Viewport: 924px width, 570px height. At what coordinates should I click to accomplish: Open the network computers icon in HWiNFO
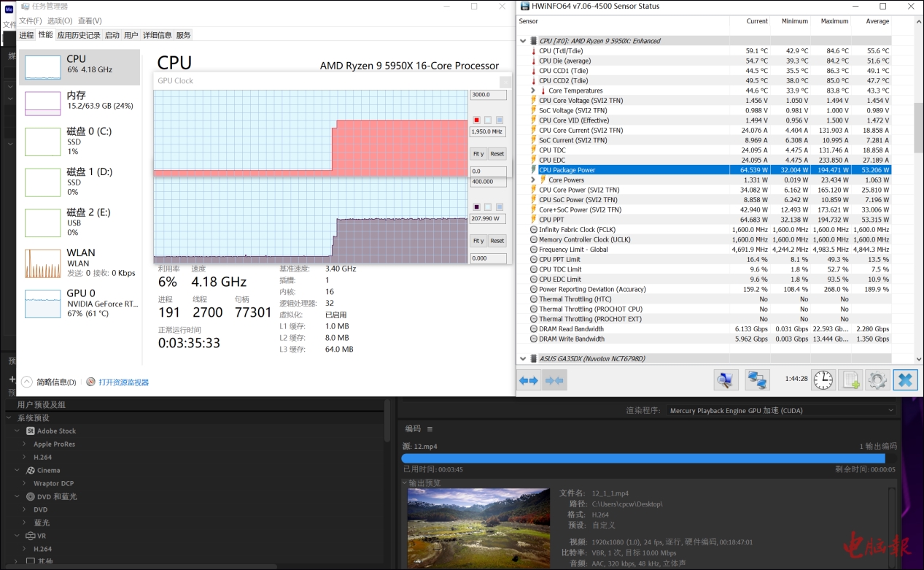point(757,380)
